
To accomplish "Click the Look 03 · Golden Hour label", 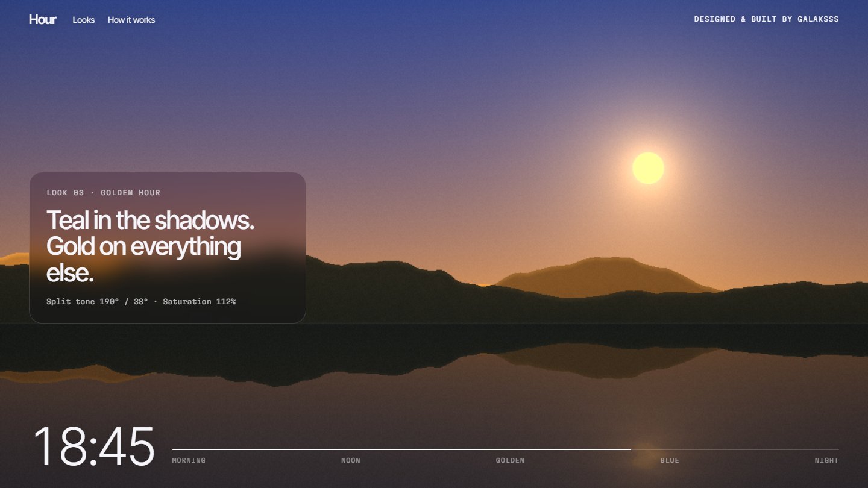I will click(104, 193).
